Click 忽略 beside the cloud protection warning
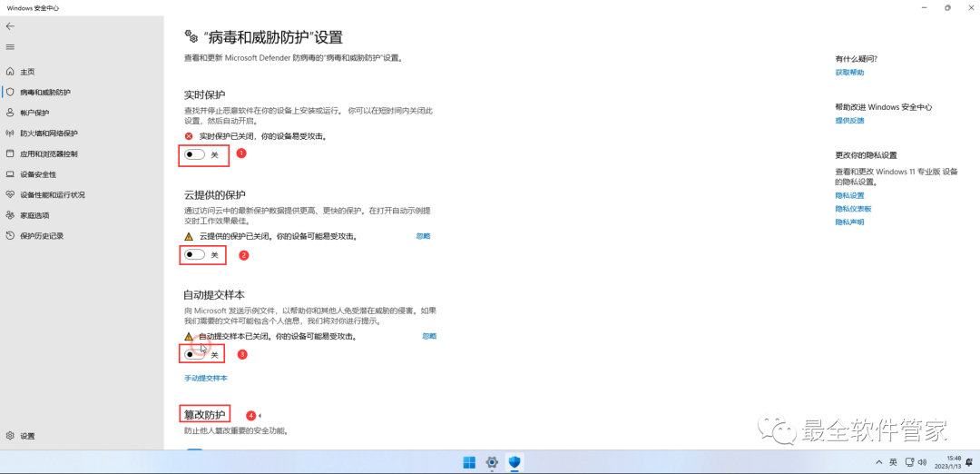This screenshot has width=980, height=474. tap(423, 236)
